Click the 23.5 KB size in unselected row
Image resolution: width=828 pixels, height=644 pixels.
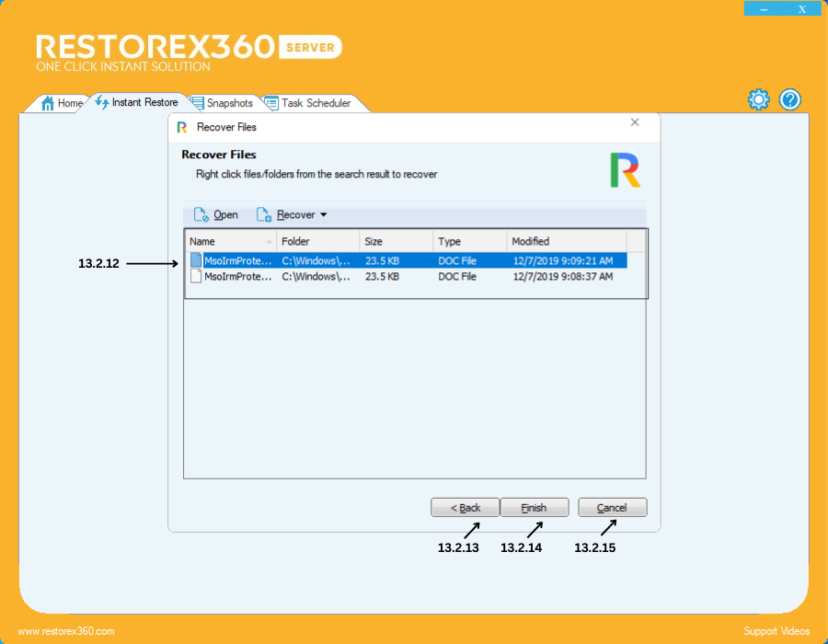coord(383,277)
